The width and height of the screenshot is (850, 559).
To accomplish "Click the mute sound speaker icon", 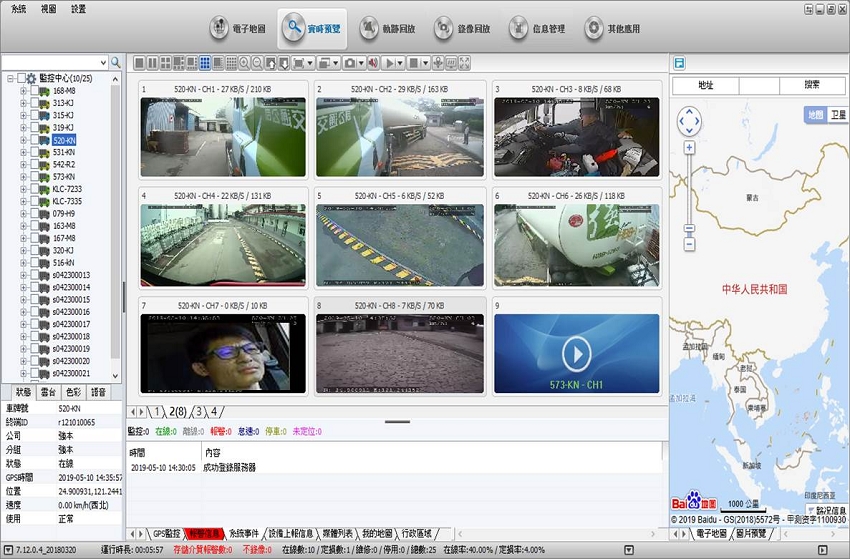I will click(373, 63).
